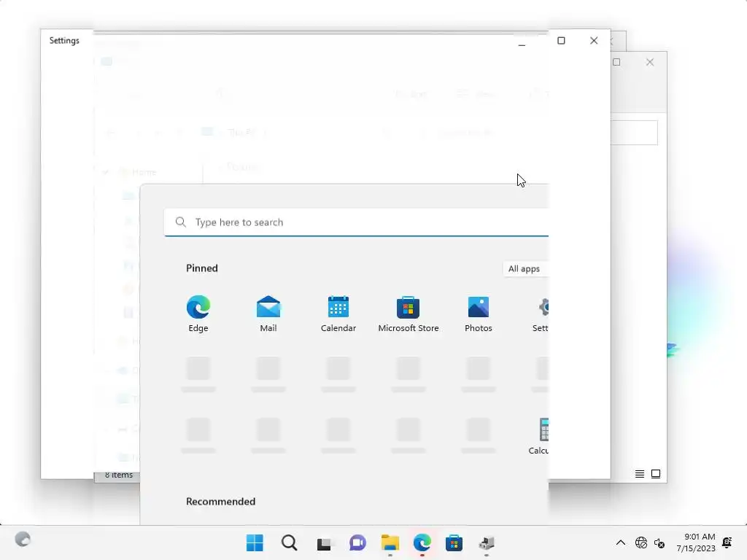The width and height of the screenshot is (747, 560).
Task: Show hidden icons in system tray
Action: click(x=620, y=542)
